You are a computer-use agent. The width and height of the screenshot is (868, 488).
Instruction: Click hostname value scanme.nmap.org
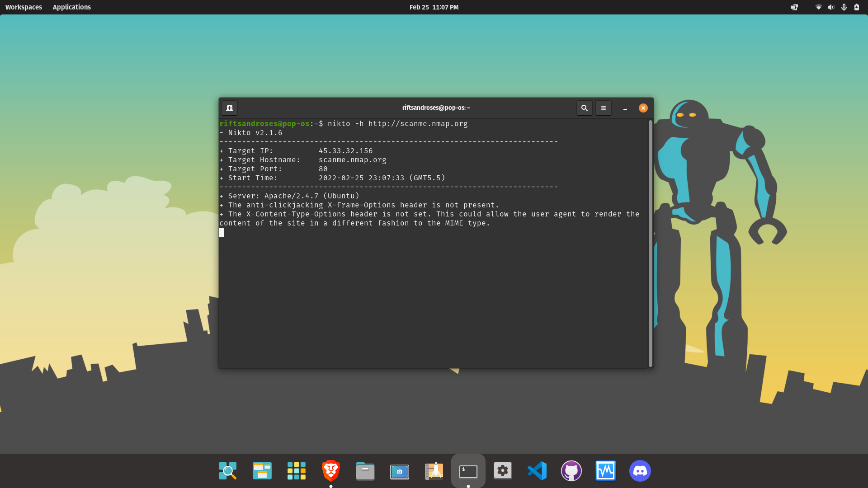point(353,160)
